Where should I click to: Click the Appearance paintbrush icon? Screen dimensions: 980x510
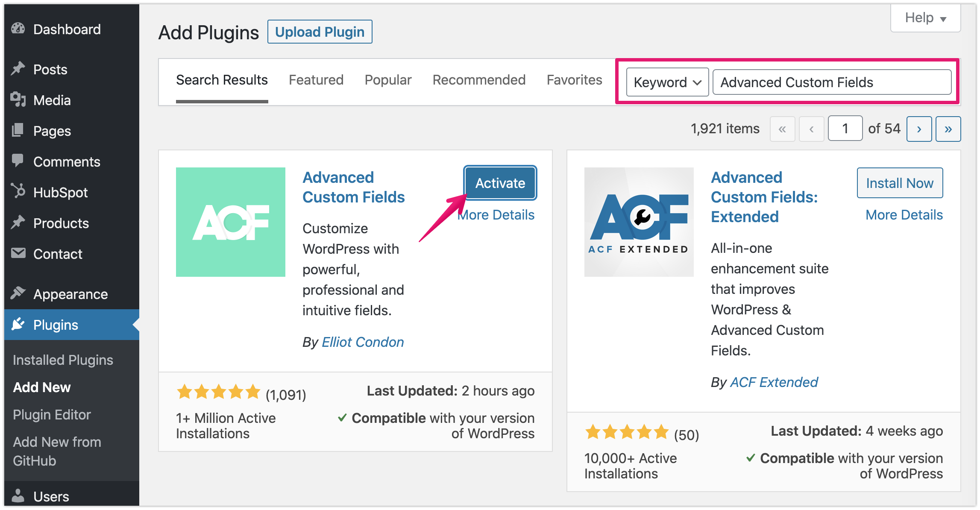point(18,293)
